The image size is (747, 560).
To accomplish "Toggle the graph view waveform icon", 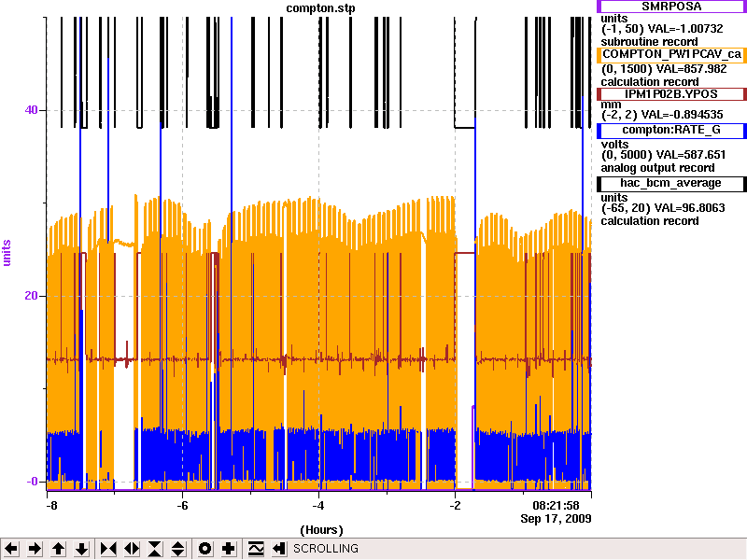I will 255,549.
